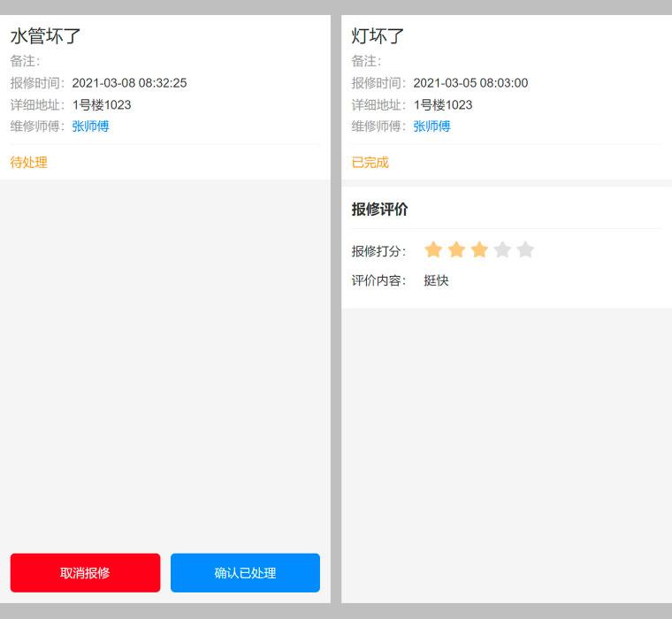Click the first rating star
This screenshot has width=672, height=619.
click(433, 249)
